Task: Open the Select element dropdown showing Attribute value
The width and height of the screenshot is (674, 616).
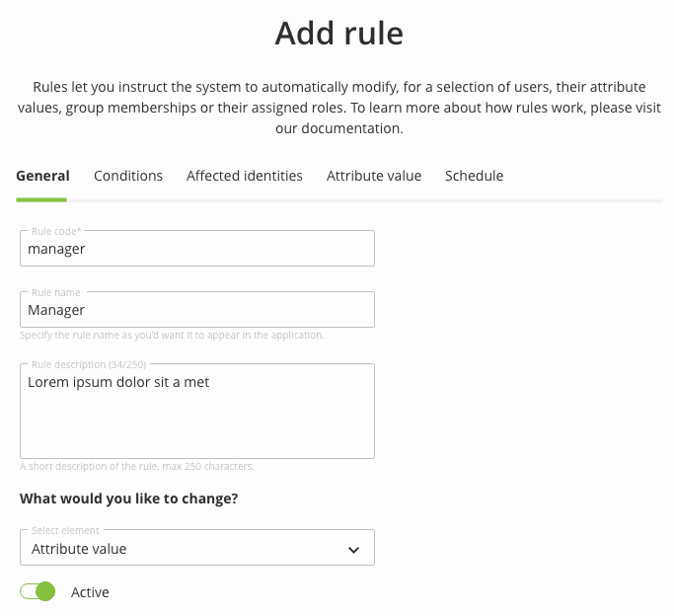Action: 196,547
